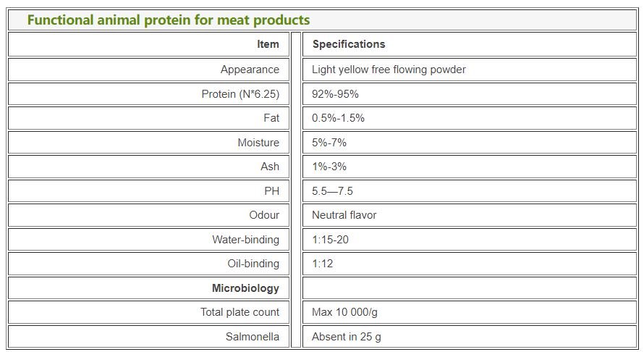
Task: Click the '92%-95%' protein value
Action: tap(335, 94)
